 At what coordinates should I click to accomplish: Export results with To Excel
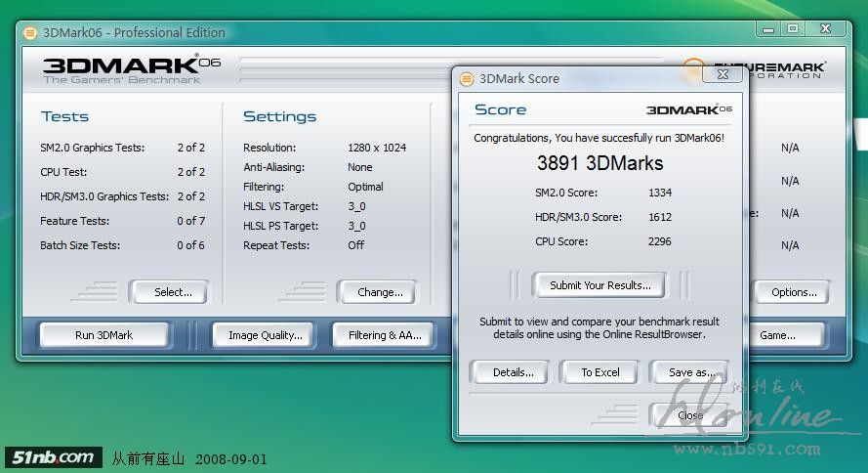[599, 372]
